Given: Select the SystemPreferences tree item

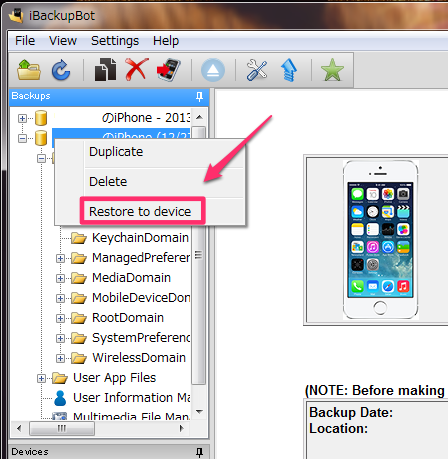Looking at the screenshot, I should (x=141, y=338).
